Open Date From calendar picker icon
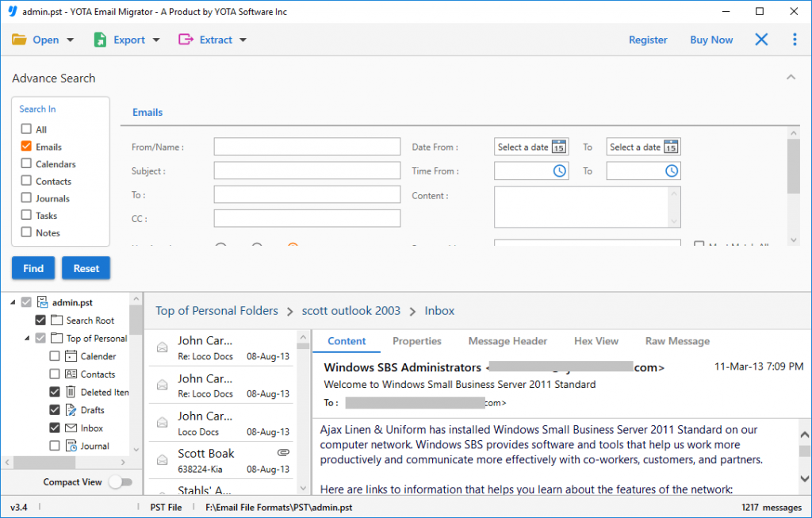 [559, 147]
